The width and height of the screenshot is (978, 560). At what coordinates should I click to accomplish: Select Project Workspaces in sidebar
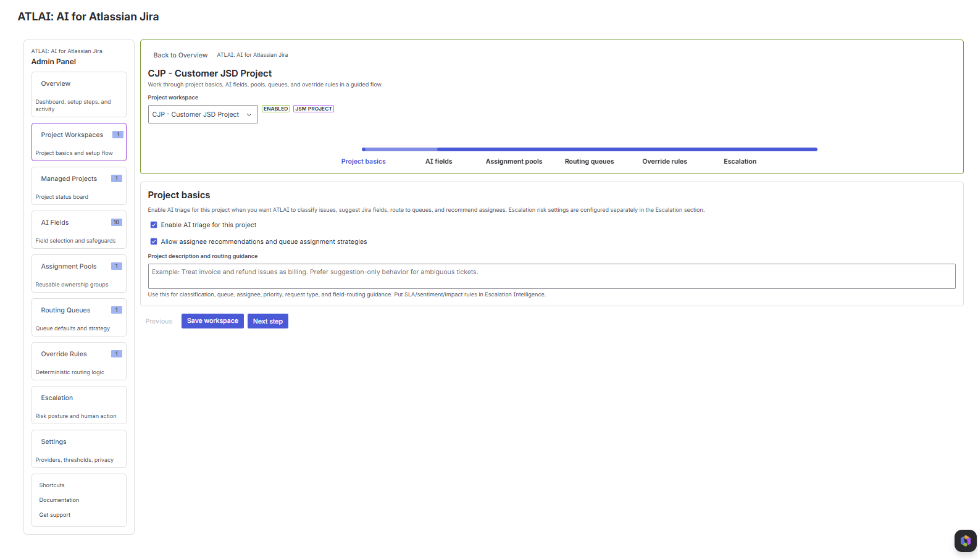point(79,142)
